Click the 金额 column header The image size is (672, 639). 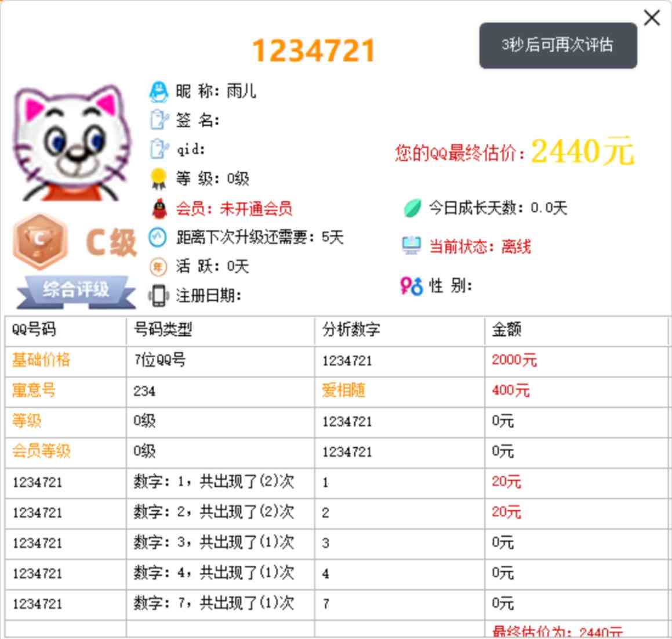506,329
